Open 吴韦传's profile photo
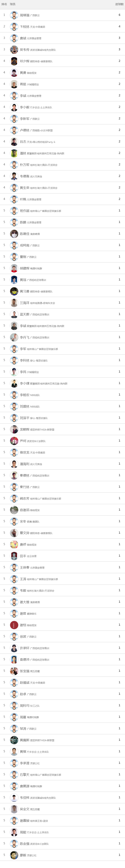 coord(14,50)
